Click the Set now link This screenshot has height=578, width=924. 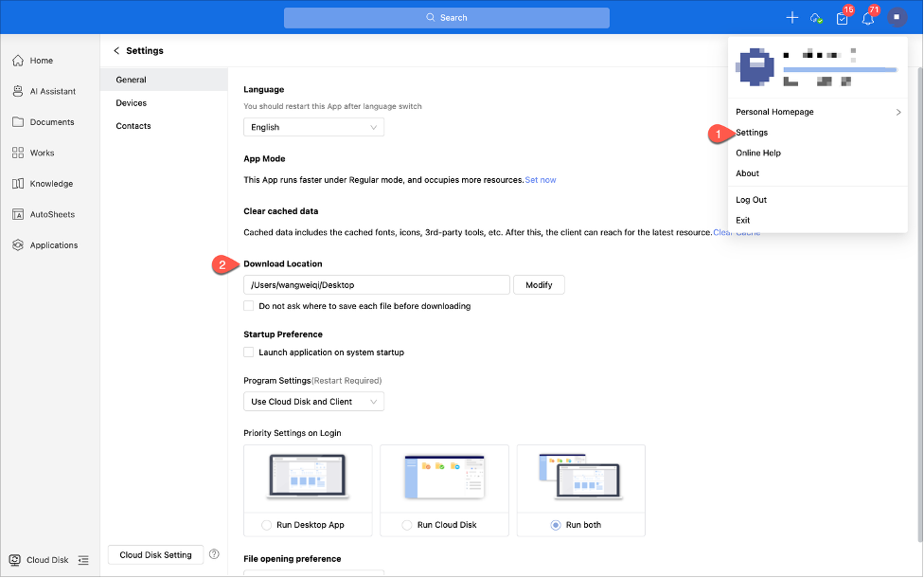click(541, 180)
